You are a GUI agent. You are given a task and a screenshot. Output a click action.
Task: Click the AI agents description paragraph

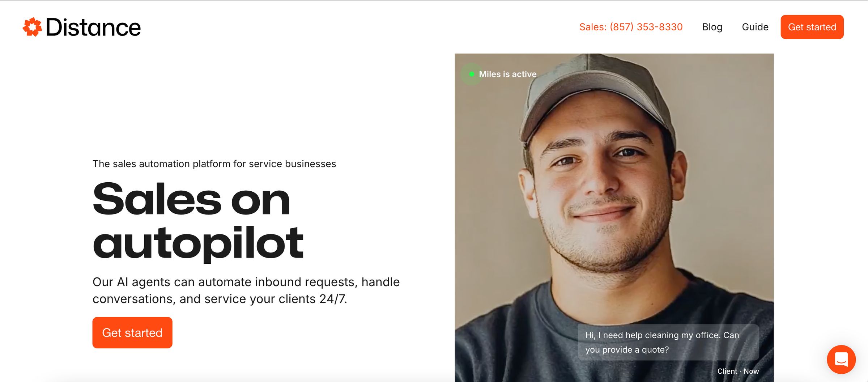coord(246,290)
